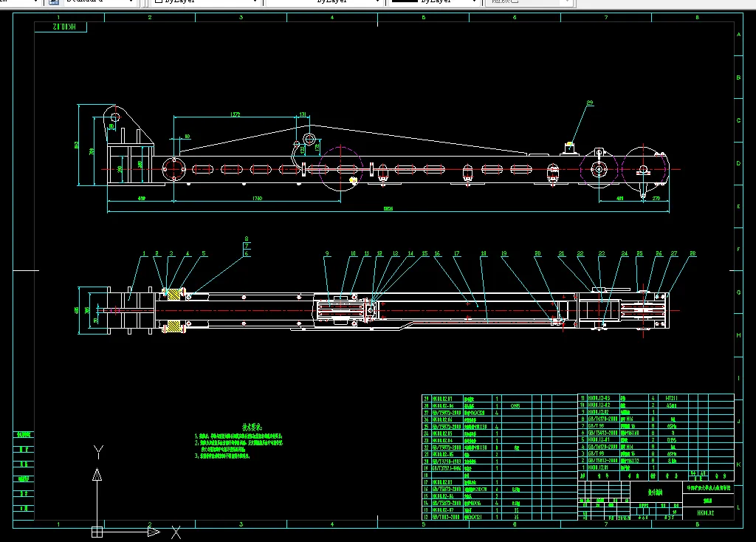Select the yellow part at balloon 29 leader
The width and height of the screenshot is (756, 542).
click(569, 144)
